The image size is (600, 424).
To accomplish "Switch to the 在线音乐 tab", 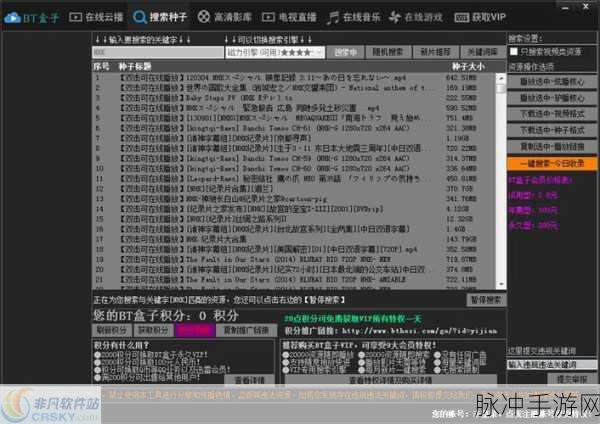I will click(354, 17).
